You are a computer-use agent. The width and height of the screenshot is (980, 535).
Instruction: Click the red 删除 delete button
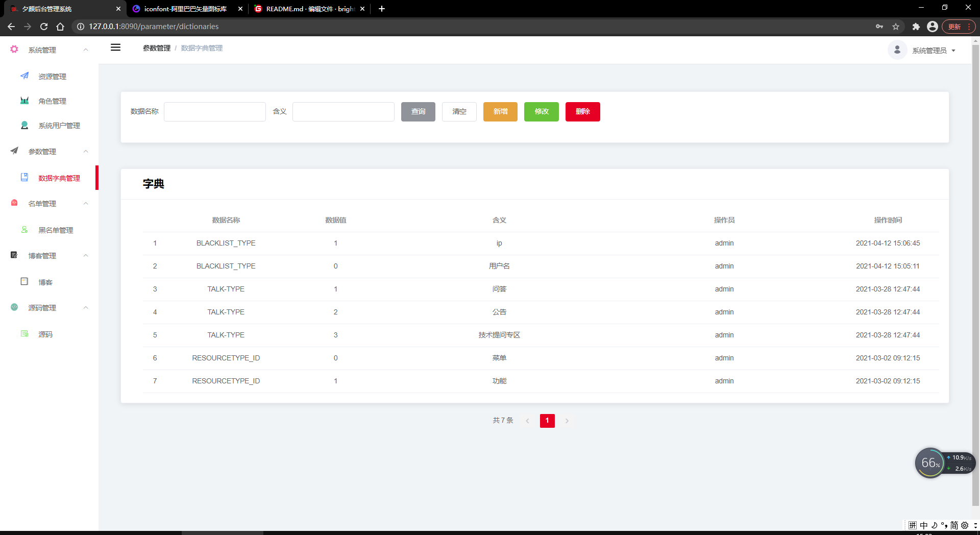pyautogui.click(x=583, y=112)
